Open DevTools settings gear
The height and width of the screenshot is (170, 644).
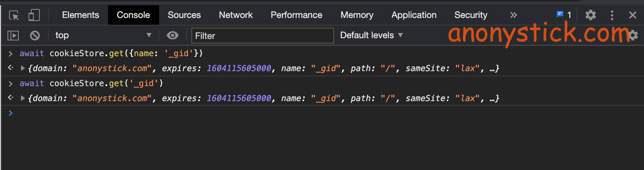coord(590,15)
